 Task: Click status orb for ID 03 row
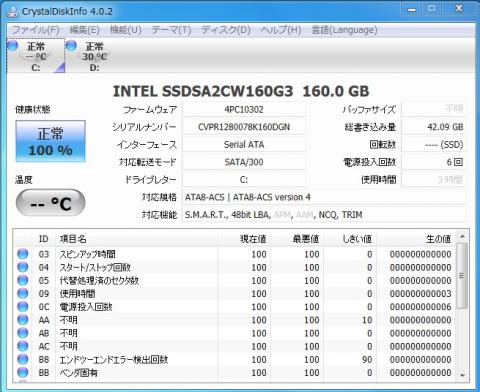point(23,254)
